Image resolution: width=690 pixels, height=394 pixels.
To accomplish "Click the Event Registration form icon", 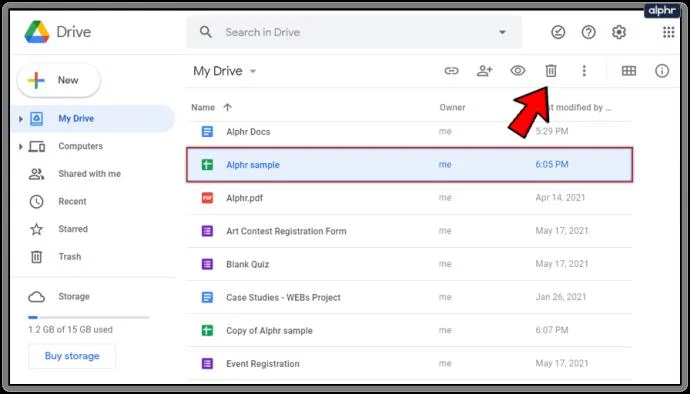I will pyautogui.click(x=207, y=364).
